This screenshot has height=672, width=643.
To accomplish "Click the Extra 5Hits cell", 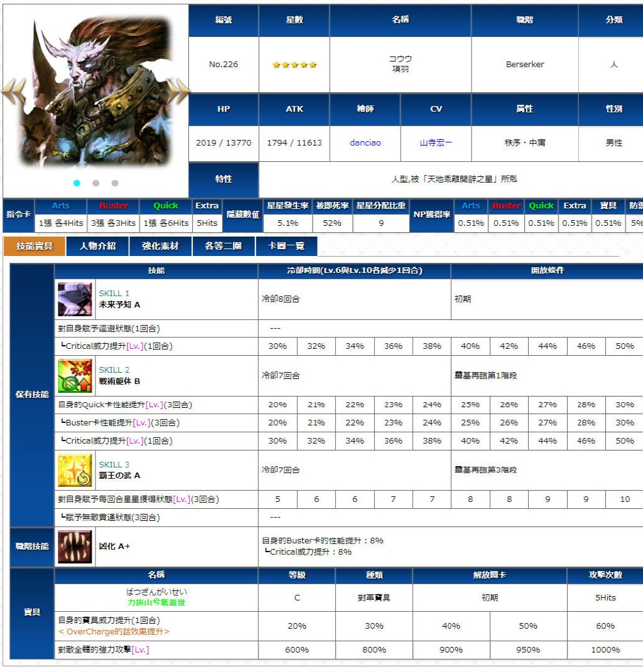I will [x=207, y=223].
